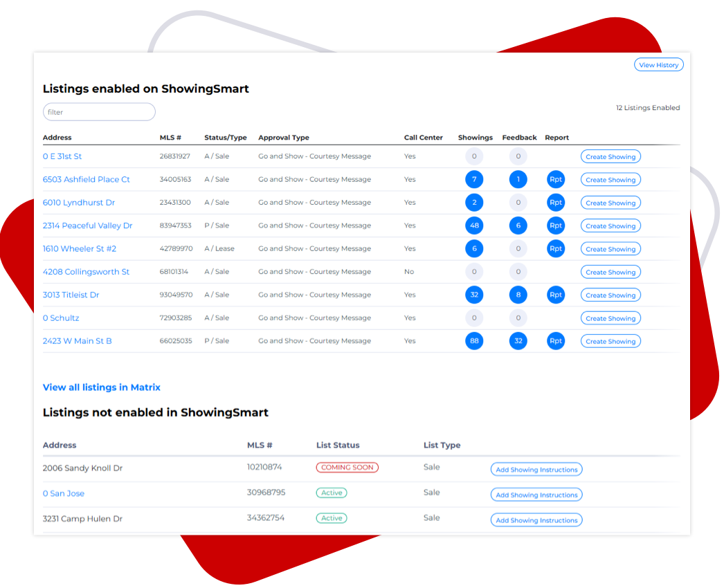
Task: View 48 showings for 2314 Peaceful Valley Dr
Action: (x=474, y=226)
